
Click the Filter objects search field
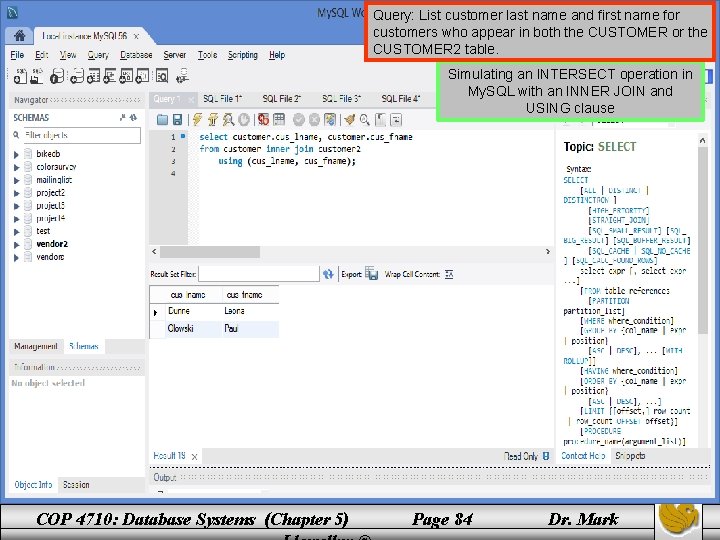coord(82,135)
